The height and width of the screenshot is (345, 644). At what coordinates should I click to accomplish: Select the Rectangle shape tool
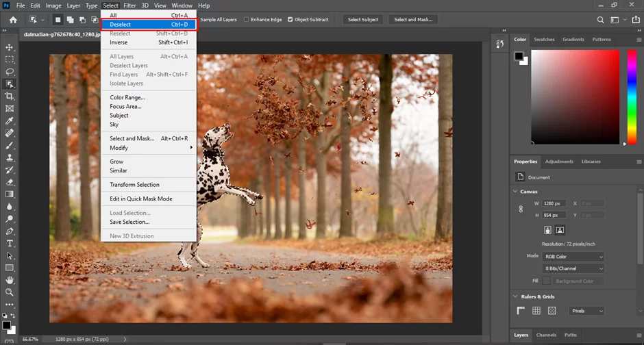click(10, 268)
